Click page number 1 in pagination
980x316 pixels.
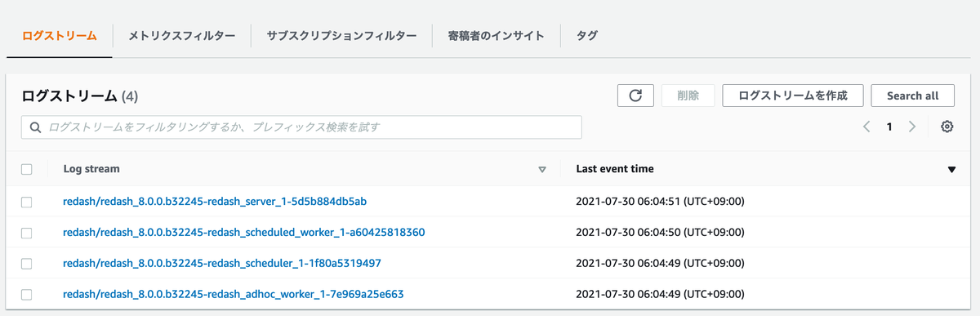pyautogui.click(x=889, y=127)
